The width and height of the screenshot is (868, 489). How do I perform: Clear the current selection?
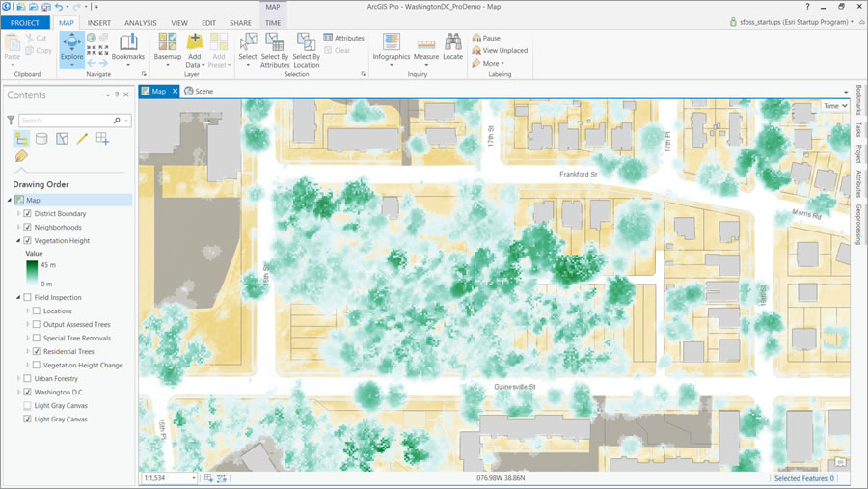click(338, 50)
